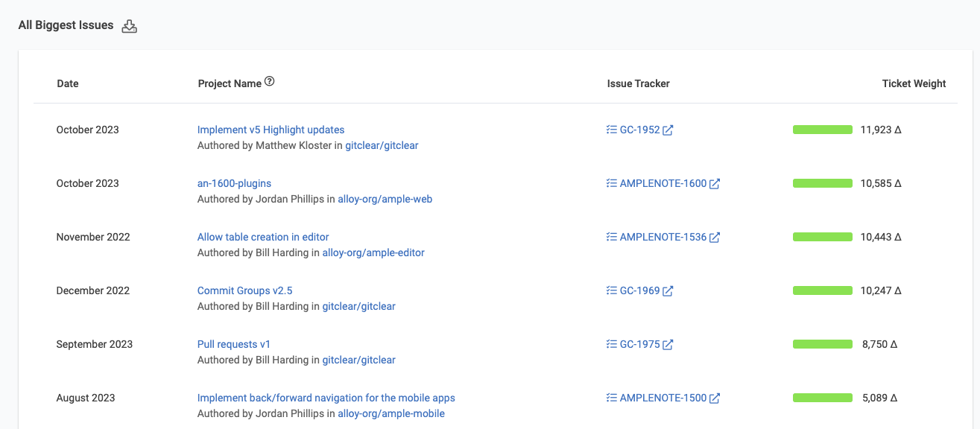Screen dimensions: 980x429
Task: Click the external link icon beside GC-1975
Action: click(x=668, y=345)
